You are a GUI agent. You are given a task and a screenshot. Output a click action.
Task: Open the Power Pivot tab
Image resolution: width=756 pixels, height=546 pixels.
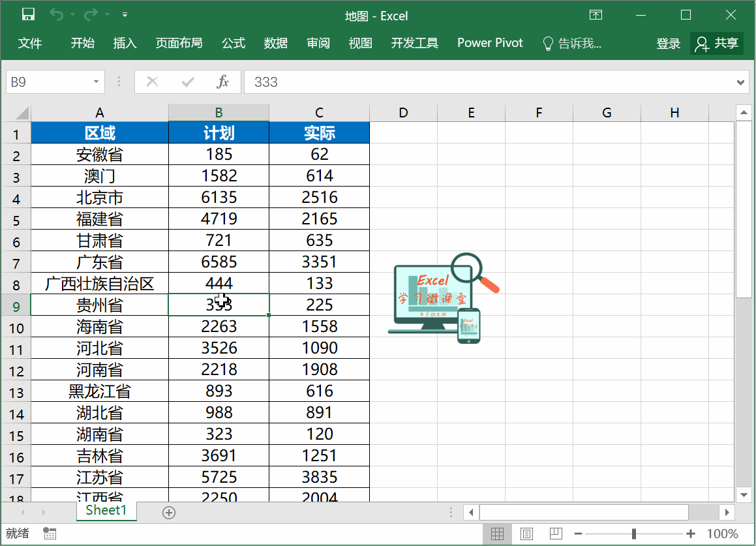[490, 44]
